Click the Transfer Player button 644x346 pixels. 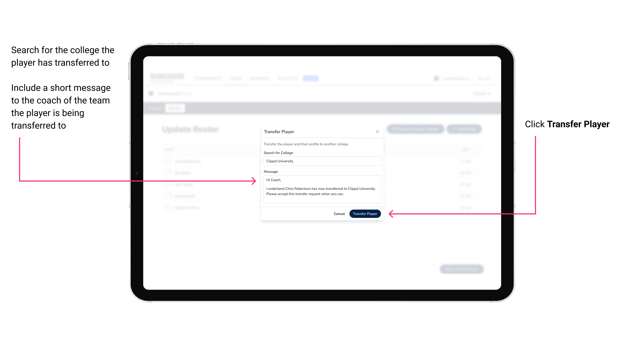(x=364, y=214)
